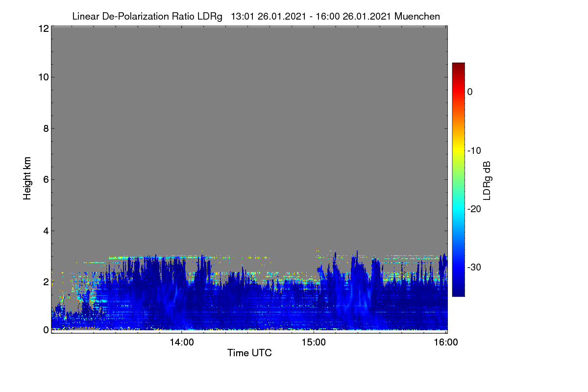Click the grey no-data area near 8 km
Viewport: 588px width, 392px height.
click(x=249, y=128)
